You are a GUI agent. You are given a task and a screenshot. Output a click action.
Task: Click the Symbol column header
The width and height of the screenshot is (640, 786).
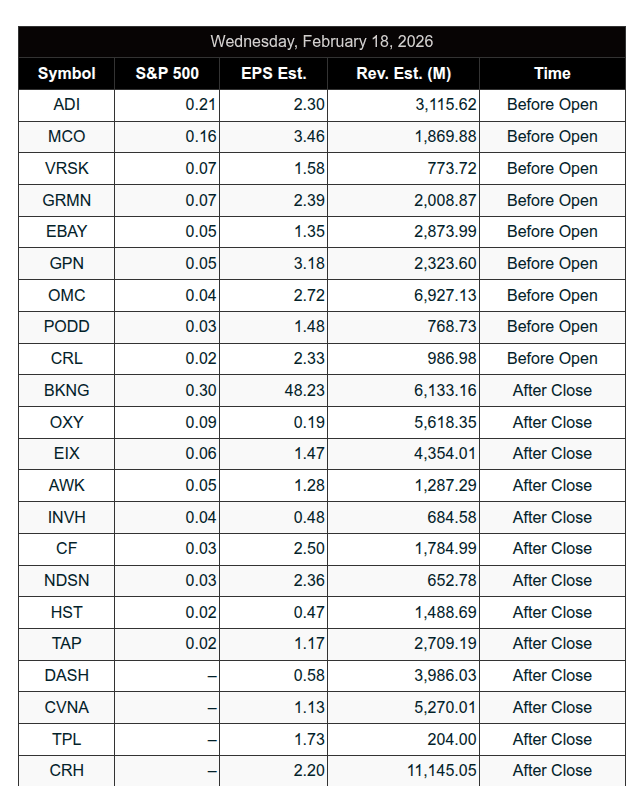click(x=67, y=73)
